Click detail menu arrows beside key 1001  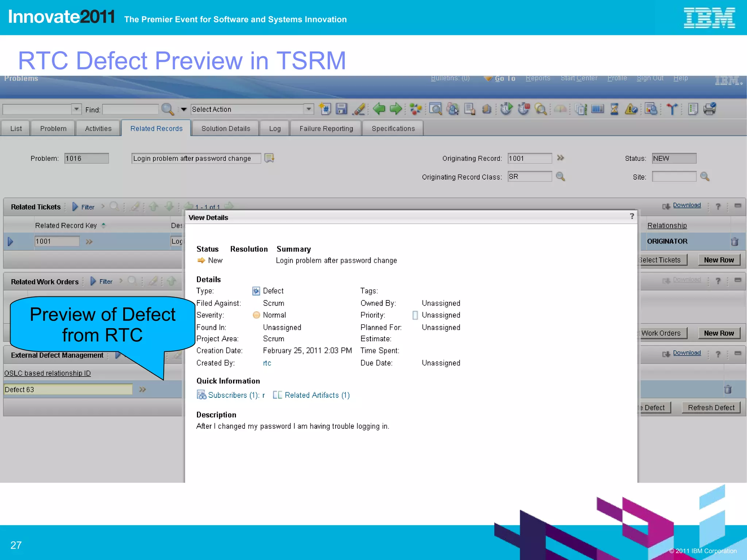tap(89, 241)
